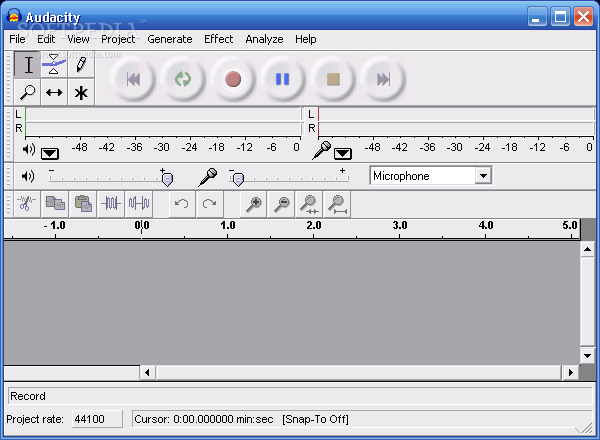600x440 pixels.
Task: Open the File menu
Action: [x=17, y=39]
